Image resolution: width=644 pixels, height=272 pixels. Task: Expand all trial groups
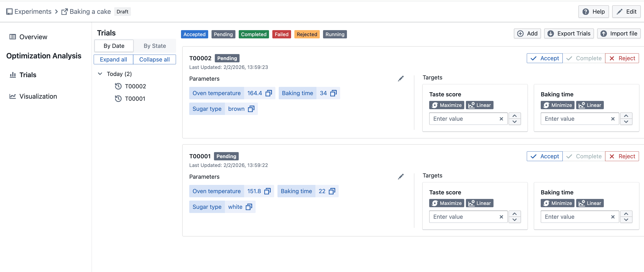pyautogui.click(x=113, y=60)
